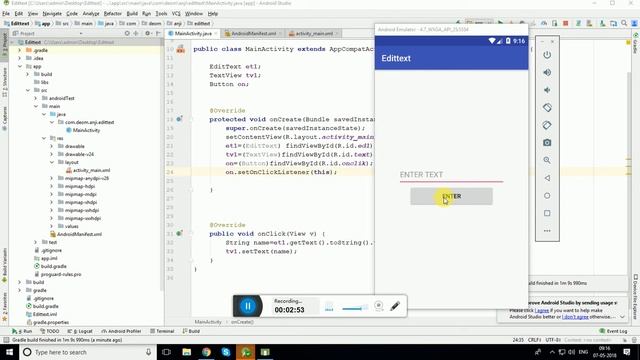The width and height of the screenshot is (640, 360).
Task: Expand the .idea folder
Action: pyautogui.click(x=20, y=58)
